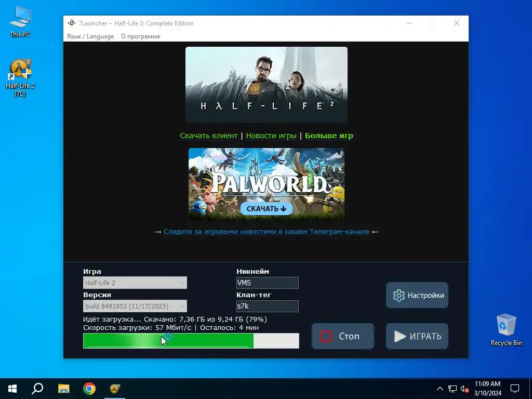Show hidden system tray icons
Viewport: 532px width, 399px height.
[x=440, y=389]
